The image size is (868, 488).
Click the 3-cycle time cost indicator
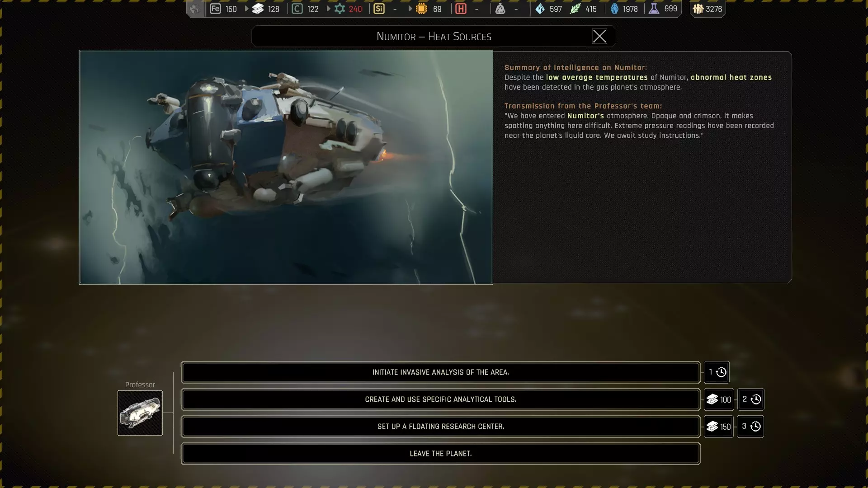(x=750, y=427)
